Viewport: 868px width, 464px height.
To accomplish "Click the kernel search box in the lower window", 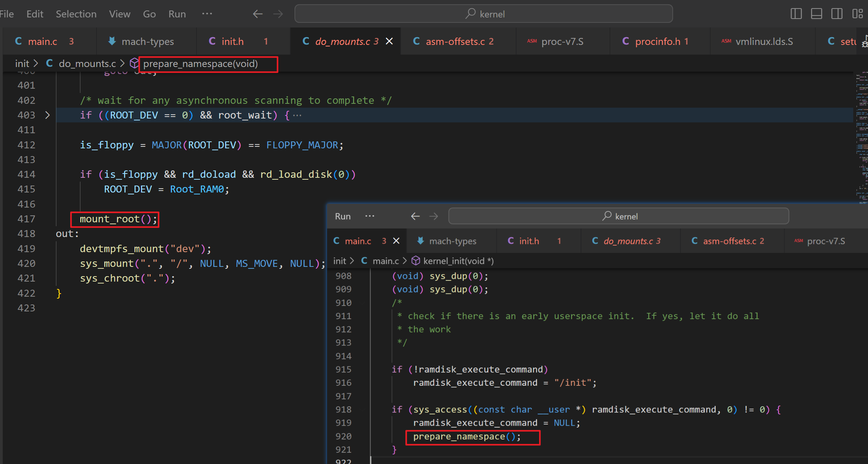I will [619, 216].
